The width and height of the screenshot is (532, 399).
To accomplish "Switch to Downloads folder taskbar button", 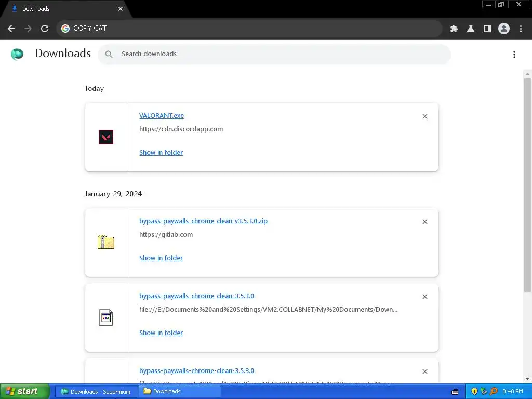I will pos(179,392).
